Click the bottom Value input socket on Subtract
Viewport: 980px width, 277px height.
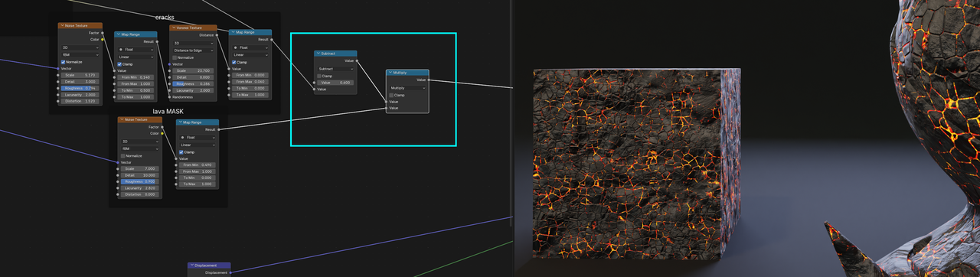pos(314,90)
